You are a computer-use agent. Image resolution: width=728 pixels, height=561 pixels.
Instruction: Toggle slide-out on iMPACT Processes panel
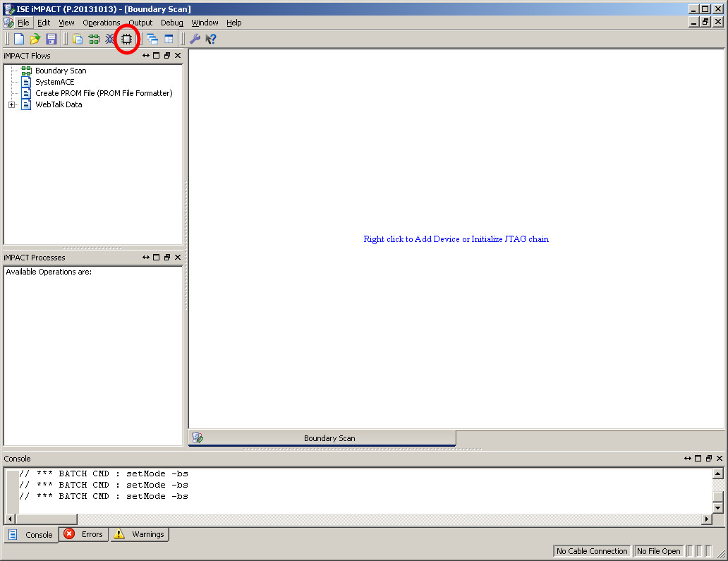pos(146,258)
